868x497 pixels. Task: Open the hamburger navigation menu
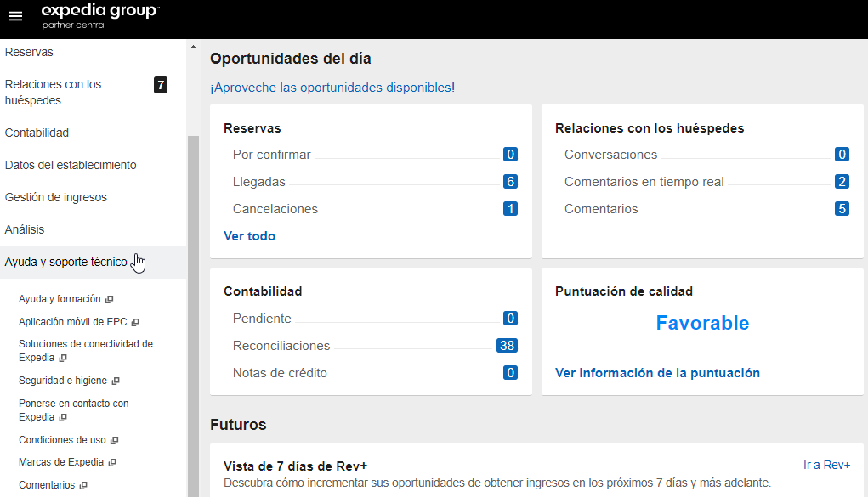pos(15,17)
